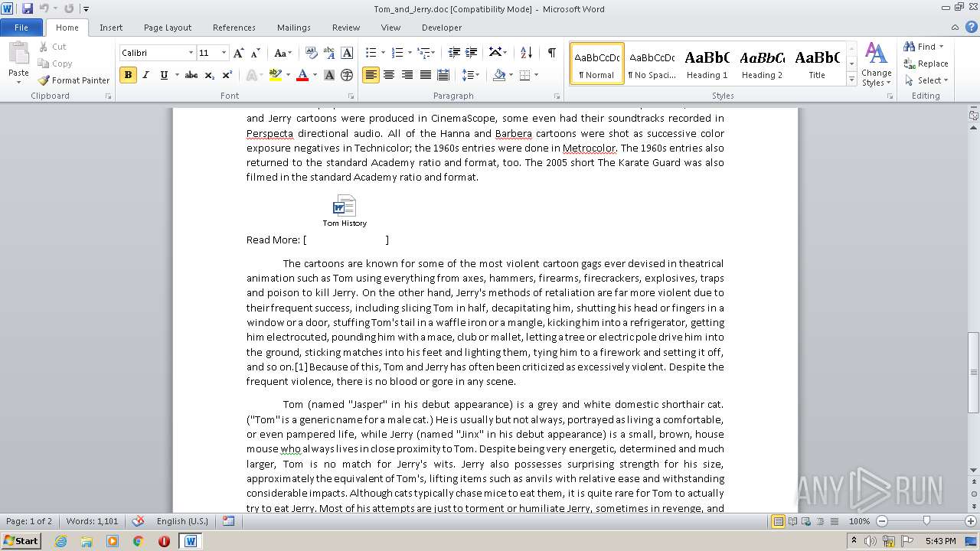980x551 pixels.
Task: Click the Paste clipboard icon
Action: coord(18,55)
